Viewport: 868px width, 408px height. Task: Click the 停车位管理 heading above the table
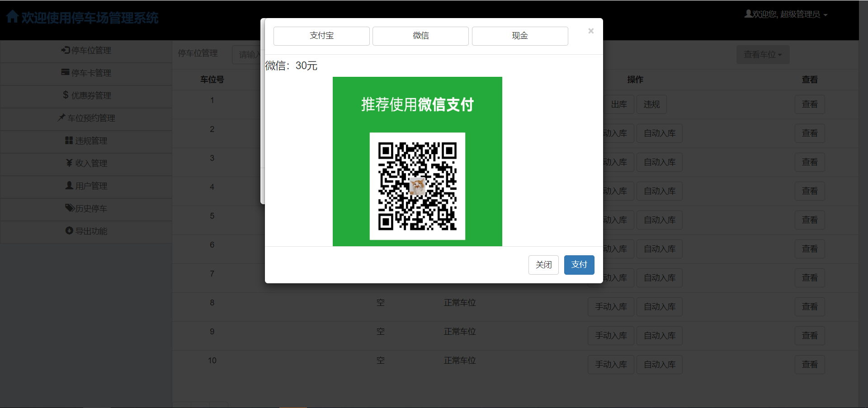click(x=198, y=53)
